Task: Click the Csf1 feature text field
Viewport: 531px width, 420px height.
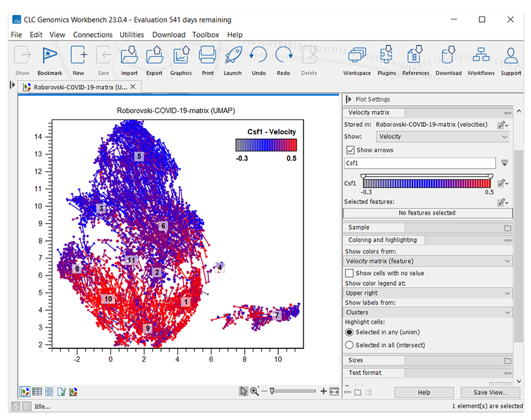Action: (x=420, y=163)
